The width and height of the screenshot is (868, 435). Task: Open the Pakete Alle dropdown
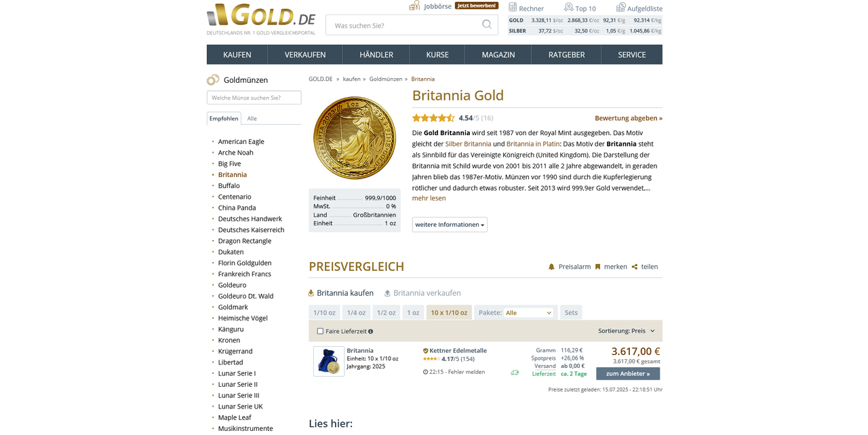tap(529, 313)
